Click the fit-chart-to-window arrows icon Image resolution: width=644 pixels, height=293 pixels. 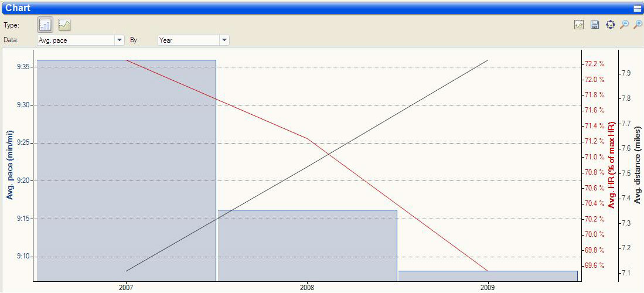(610, 25)
